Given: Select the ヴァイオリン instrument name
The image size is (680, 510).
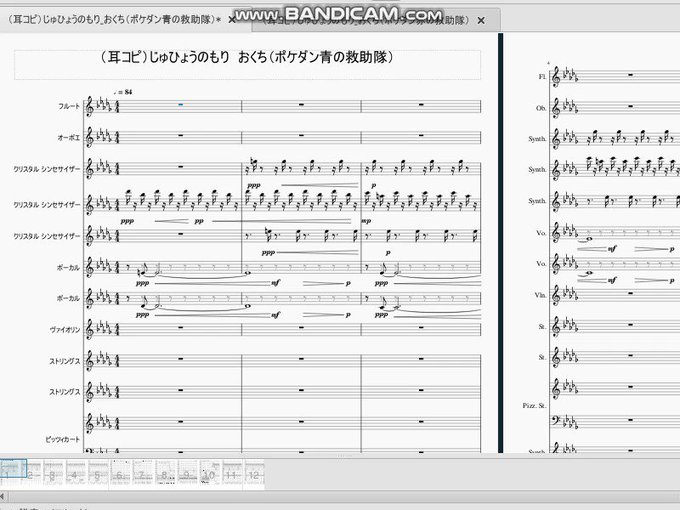Looking at the screenshot, I should coord(65,330).
